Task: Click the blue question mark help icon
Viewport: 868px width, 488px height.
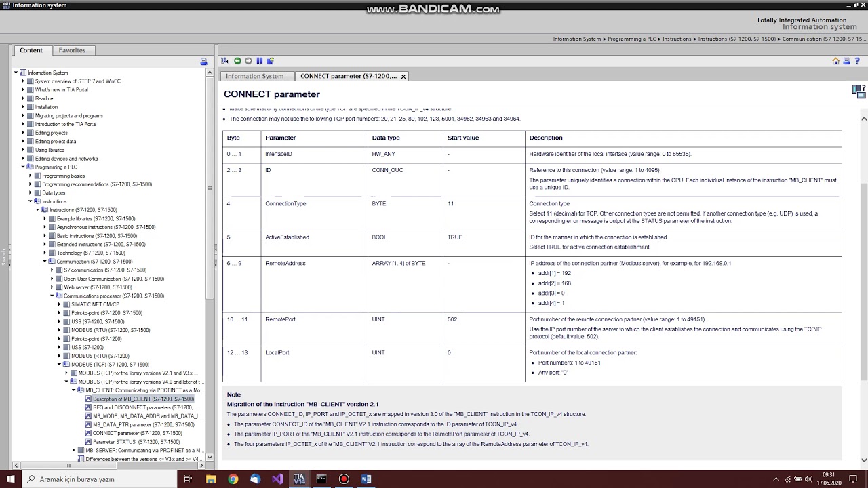Action: coord(857,61)
